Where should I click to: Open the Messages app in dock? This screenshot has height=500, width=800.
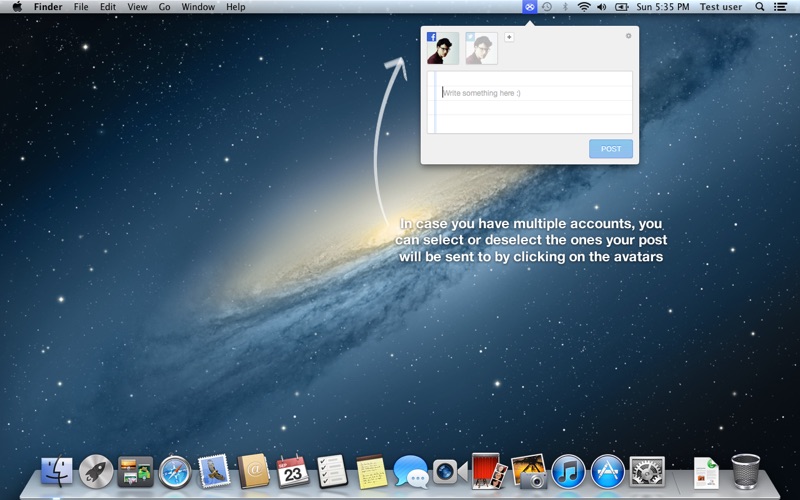[410, 471]
